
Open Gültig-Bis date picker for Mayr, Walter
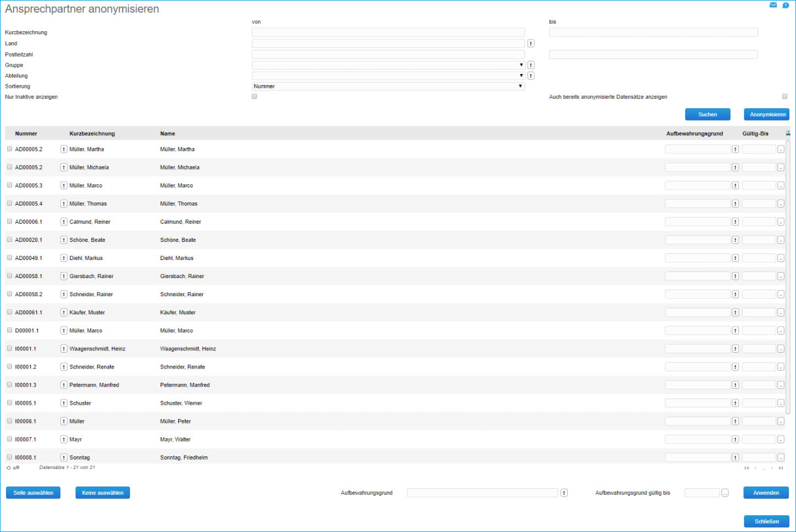point(781,439)
